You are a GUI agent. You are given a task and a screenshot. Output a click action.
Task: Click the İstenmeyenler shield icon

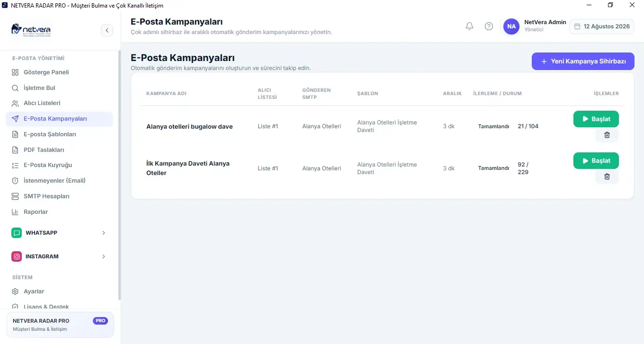(15, 181)
